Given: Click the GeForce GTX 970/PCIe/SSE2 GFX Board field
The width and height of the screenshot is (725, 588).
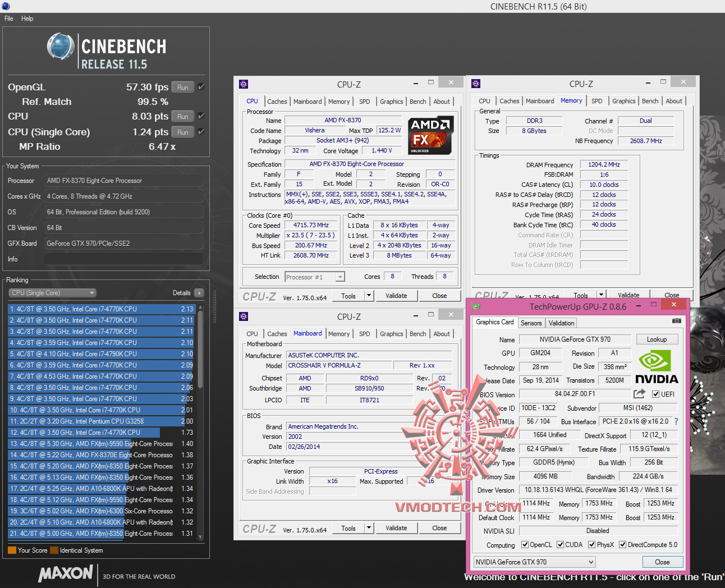Looking at the screenshot, I should (123, 244).
